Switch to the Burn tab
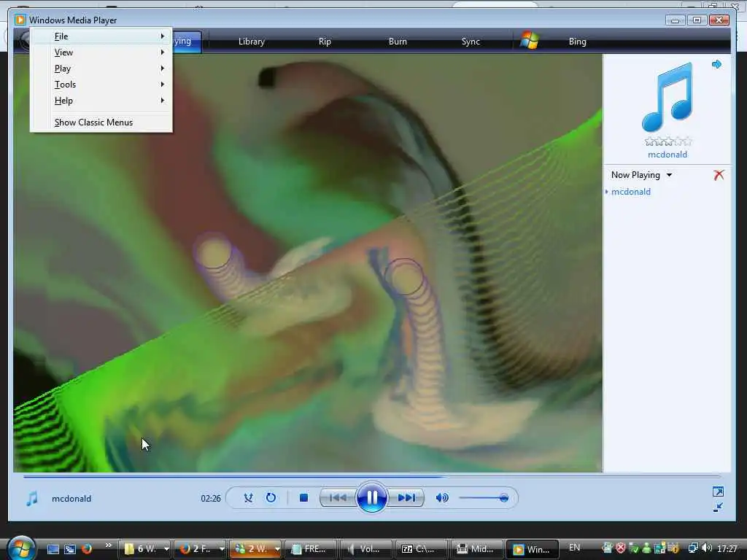This screenshot has height=560, width=747. 398,42
